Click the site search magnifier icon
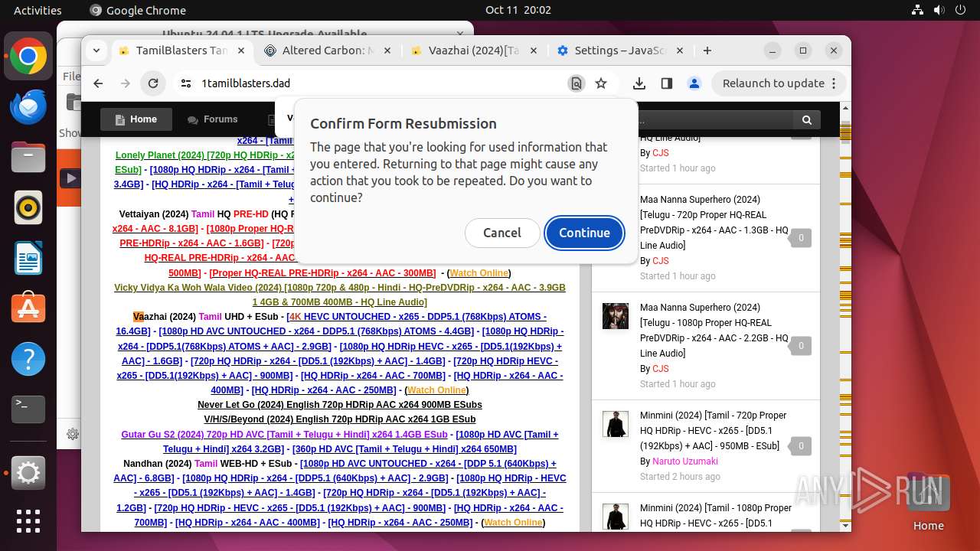 pos(806,120)
